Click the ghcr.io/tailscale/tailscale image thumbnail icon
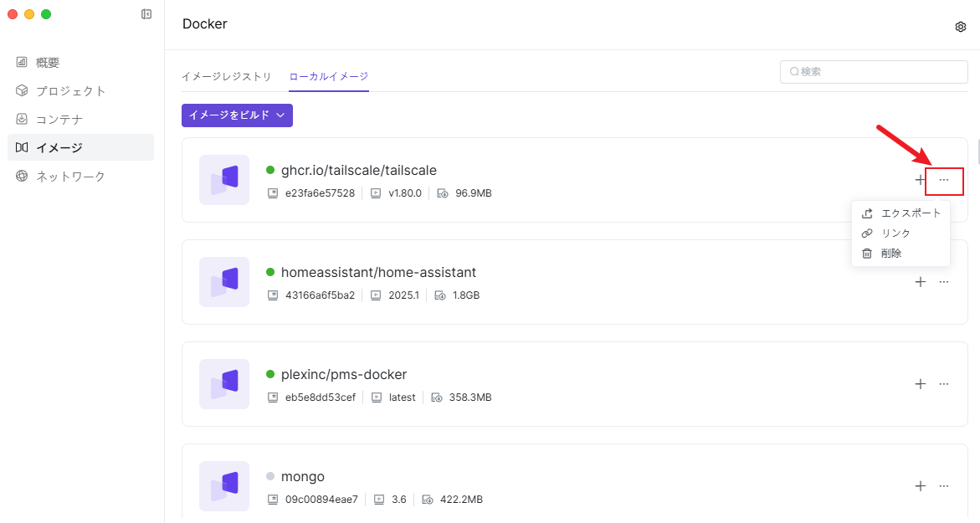 pos(224,180)
